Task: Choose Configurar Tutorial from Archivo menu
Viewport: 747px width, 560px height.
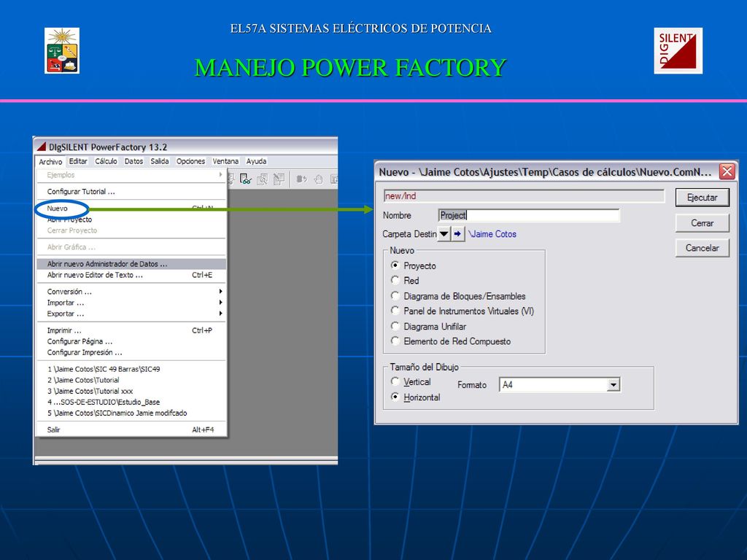Action: 131,192
